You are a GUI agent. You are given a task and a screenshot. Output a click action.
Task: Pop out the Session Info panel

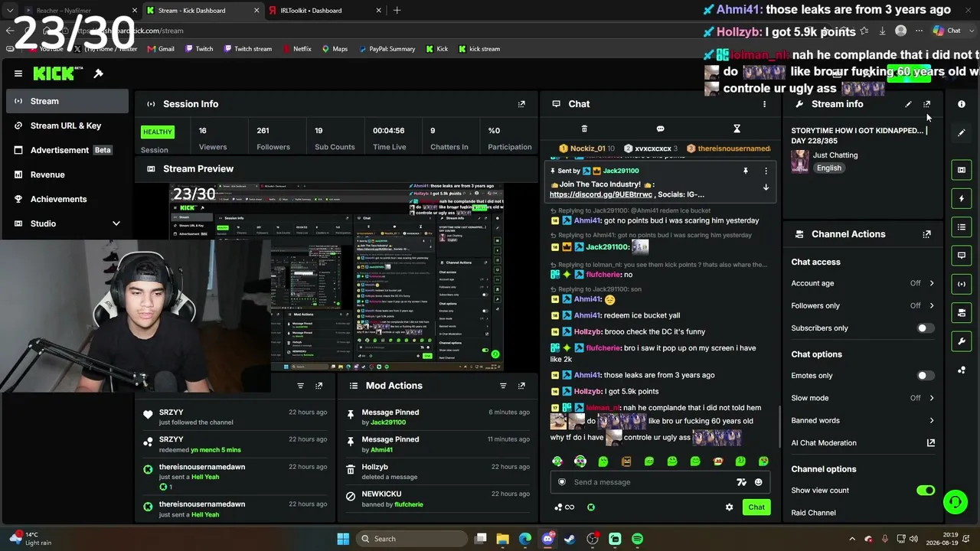521,104
